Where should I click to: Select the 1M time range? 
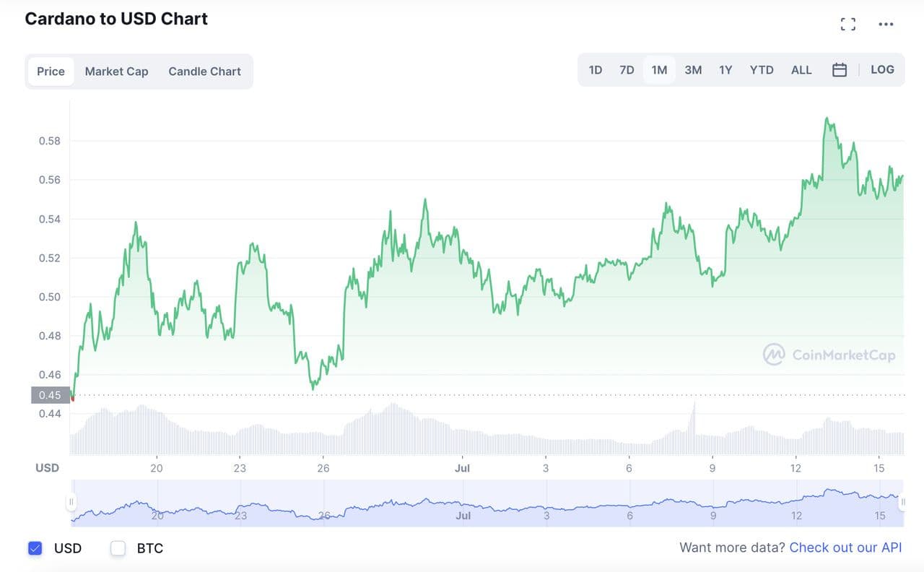(659, 70)
